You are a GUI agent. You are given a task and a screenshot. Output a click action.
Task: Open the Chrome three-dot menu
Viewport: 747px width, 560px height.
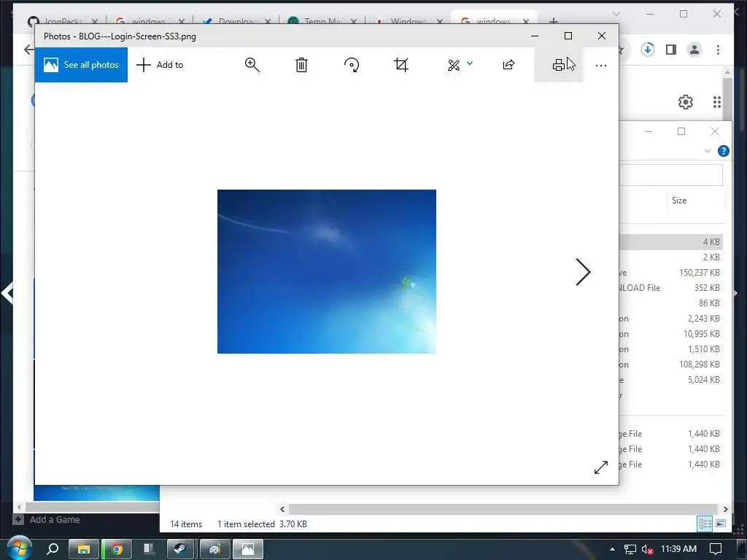click(718, 50)
